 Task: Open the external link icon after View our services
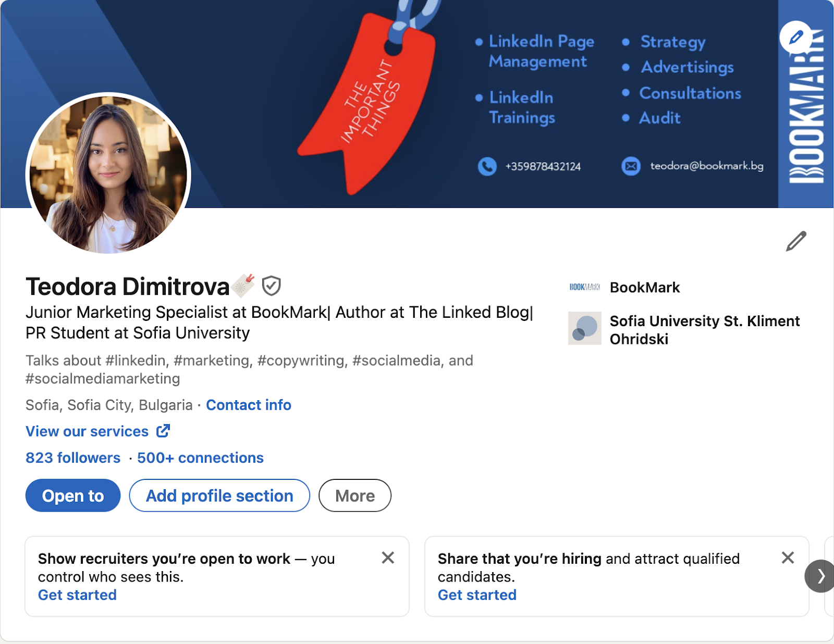pos(163,431)
